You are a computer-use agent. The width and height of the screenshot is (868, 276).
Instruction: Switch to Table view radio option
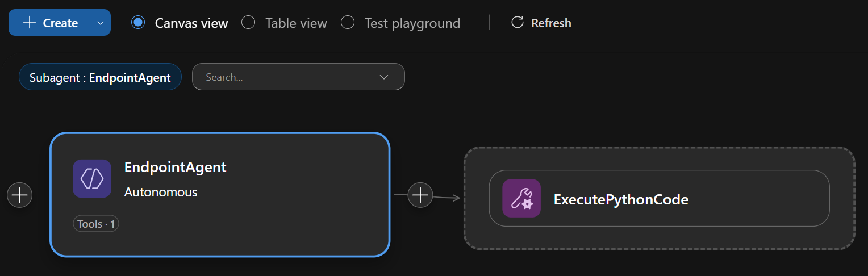[248, 23]
